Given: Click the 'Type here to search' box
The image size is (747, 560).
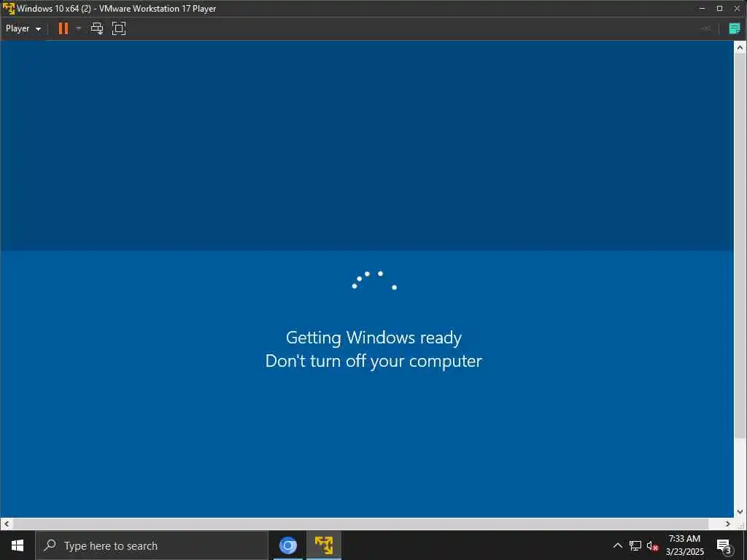Looking at the screenshot, I should (x=152, y=545).
